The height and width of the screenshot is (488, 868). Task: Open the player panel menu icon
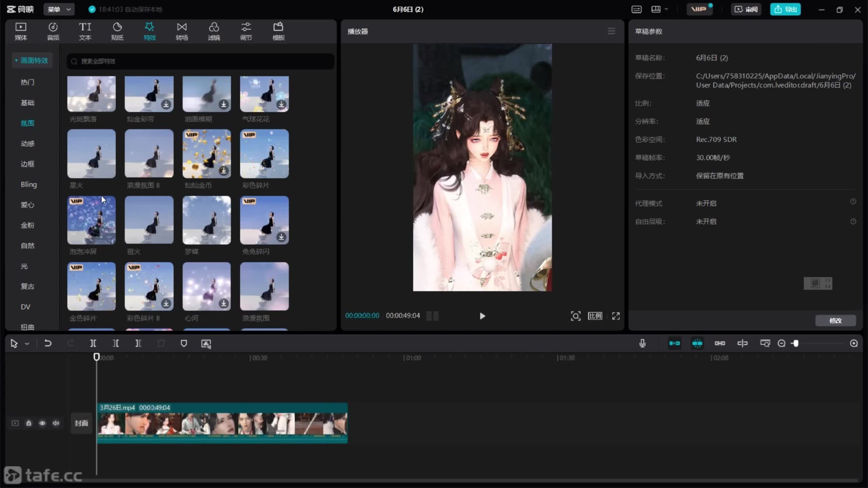[611, 31]
